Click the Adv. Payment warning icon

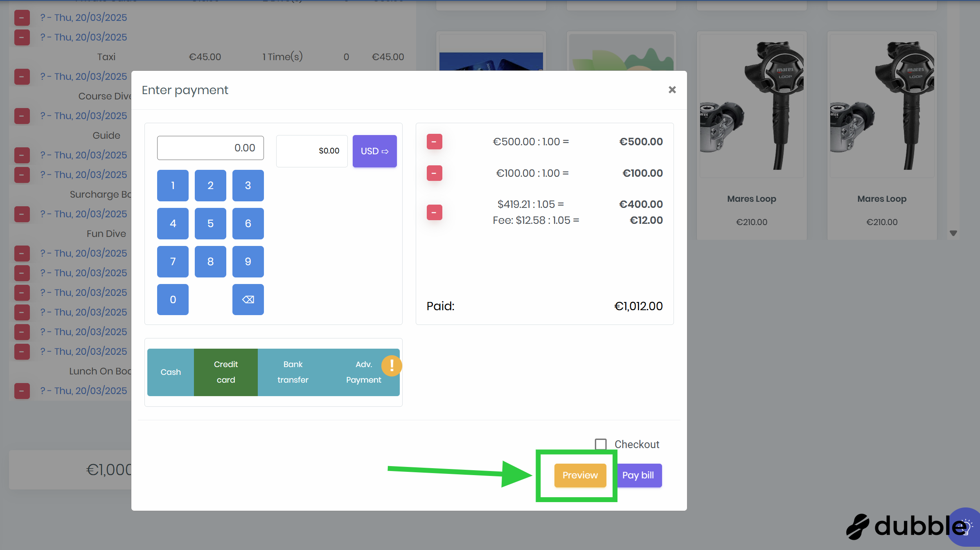pyautogui.click(x=391, y=365)
